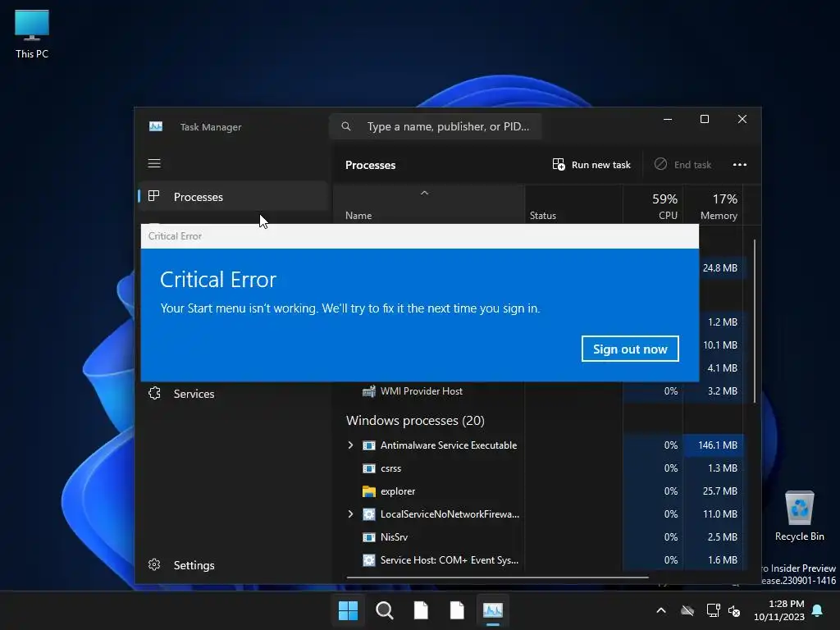Image resolution: width=840 pixels, height=630 pixels.
Task: Sort by Memory column header
Action: point(713,206)
